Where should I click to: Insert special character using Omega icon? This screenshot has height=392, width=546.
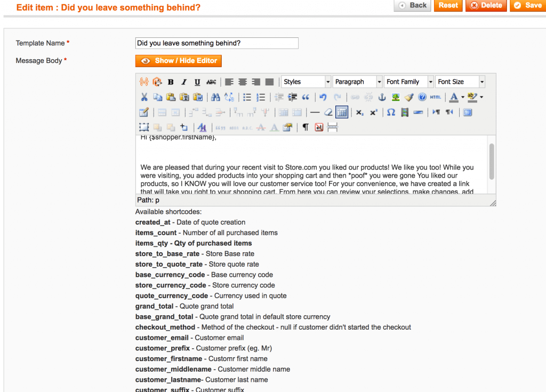(x=391, y=113)
